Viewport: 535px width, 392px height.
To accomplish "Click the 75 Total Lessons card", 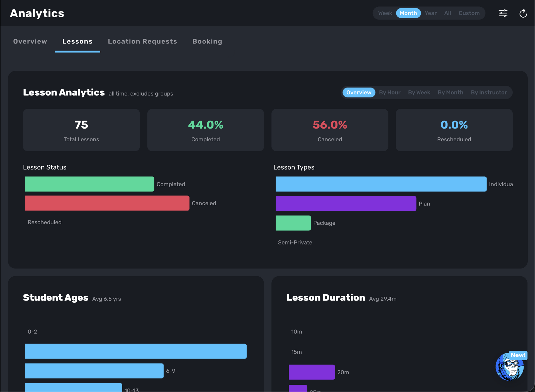I will tap(81, 130).
